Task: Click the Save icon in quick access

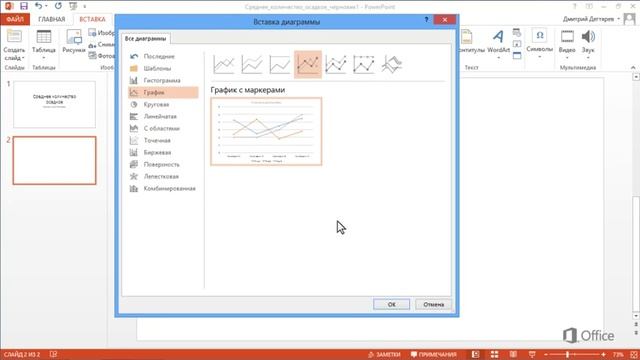Action: click(24, 6)
